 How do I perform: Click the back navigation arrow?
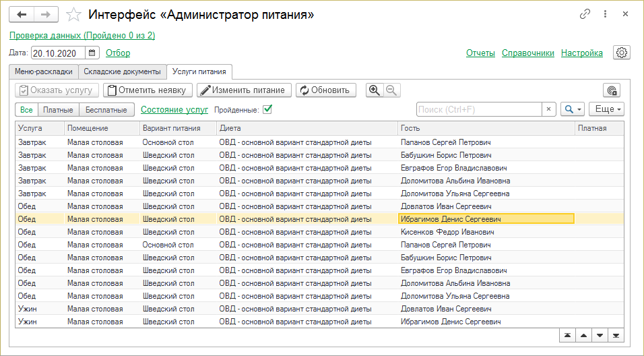pyautogui.click(x=22, y=14)
